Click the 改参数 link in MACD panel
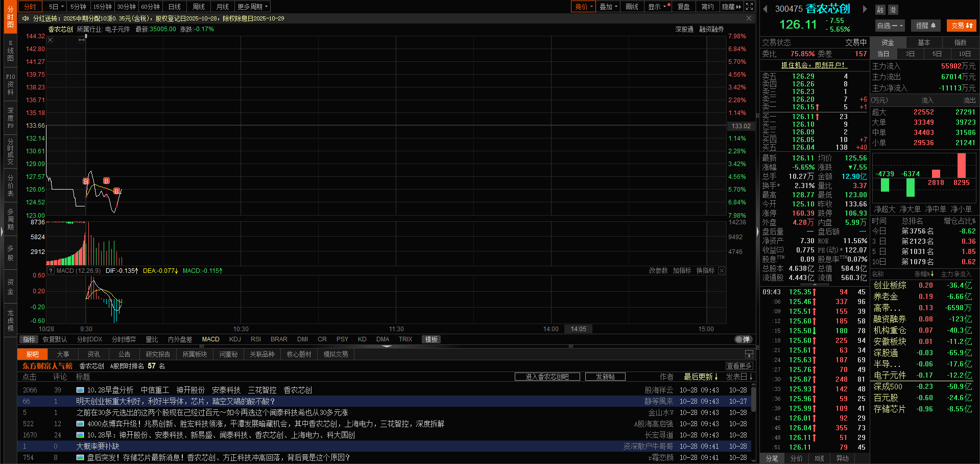980x464 pixels. pos(658,271)
